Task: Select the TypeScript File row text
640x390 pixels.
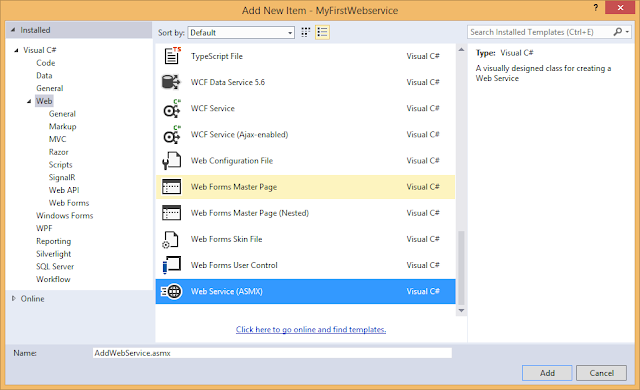Action: [217, 56]
